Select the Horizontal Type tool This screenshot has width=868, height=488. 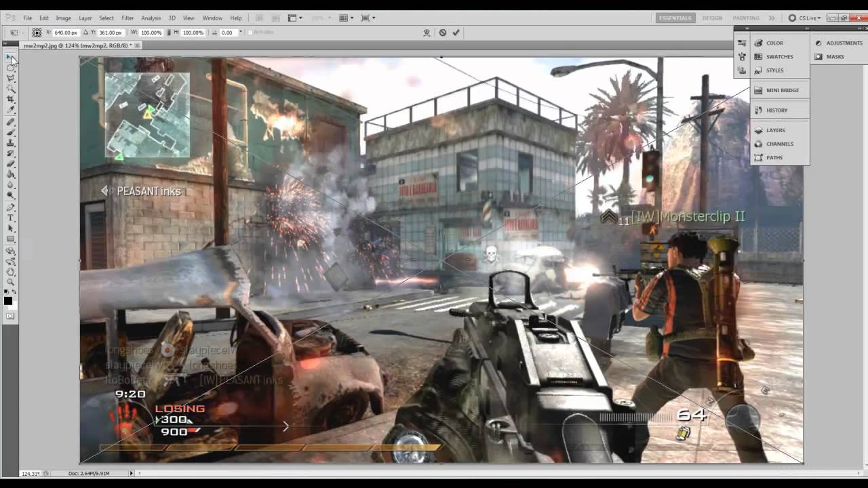[10, 217]
